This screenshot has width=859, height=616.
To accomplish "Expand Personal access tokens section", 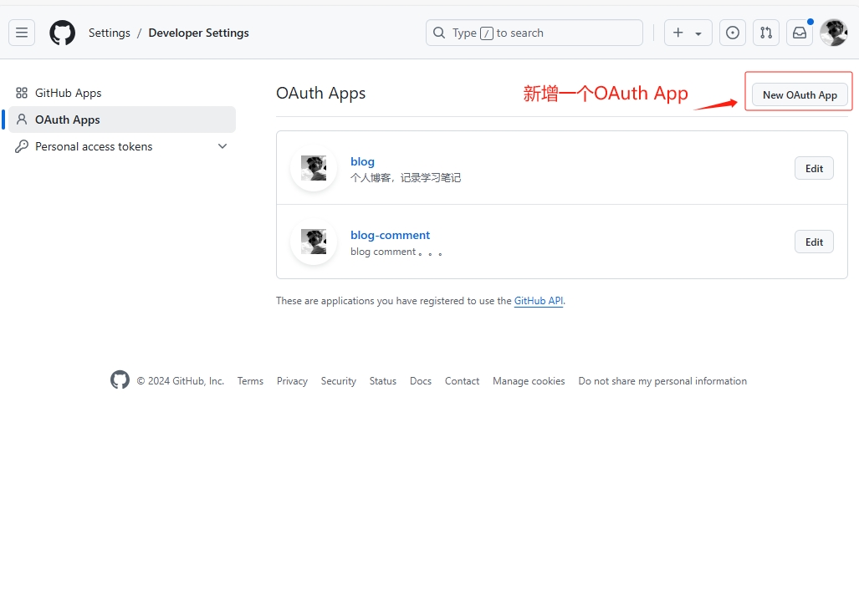I will coord(222,146).
